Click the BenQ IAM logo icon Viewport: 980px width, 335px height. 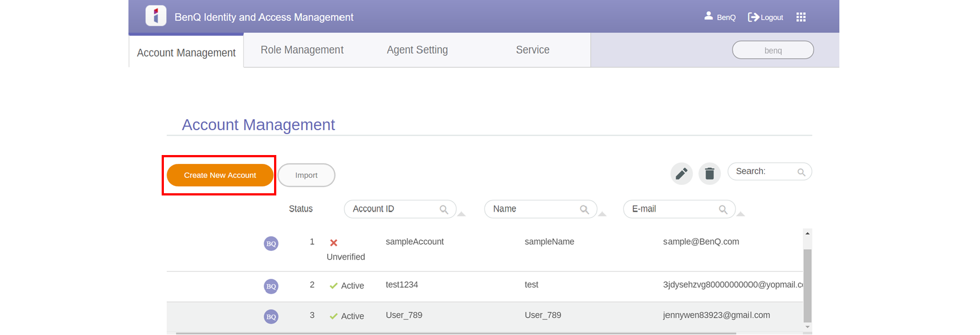click(x=156, y=16)
